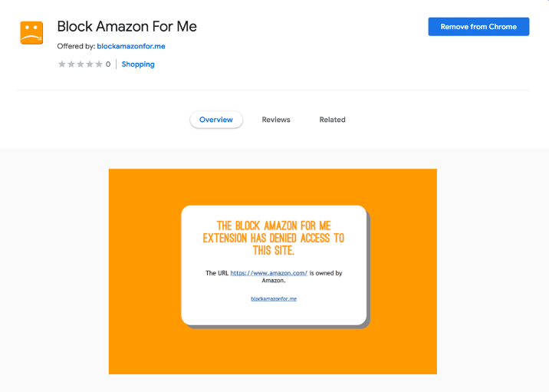Click the Offered by label
The image size is (549, 392).
click(76, 46)
